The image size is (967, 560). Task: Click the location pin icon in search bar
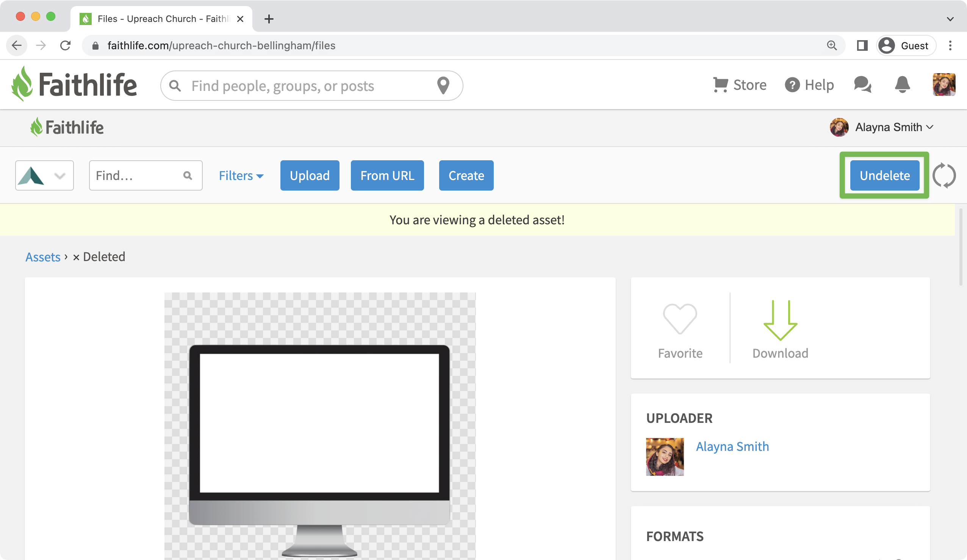[x=443, y=85]
